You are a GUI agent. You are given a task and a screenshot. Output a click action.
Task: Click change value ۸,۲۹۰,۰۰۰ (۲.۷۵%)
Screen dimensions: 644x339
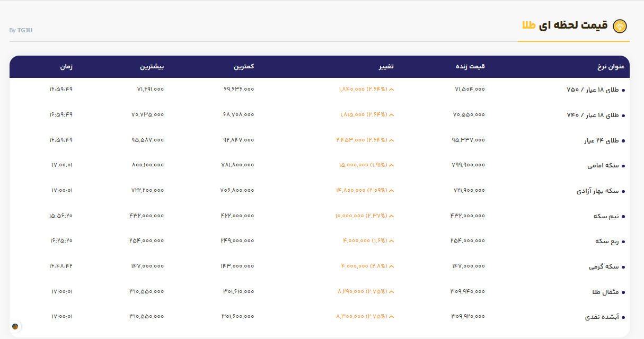pos(363,291)
